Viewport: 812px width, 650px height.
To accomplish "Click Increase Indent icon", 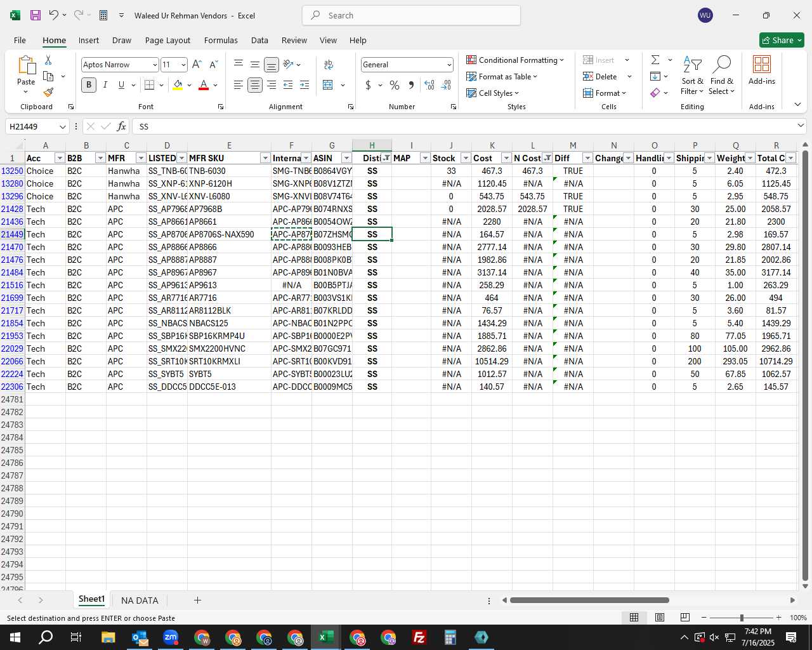I will coord(304,85).
